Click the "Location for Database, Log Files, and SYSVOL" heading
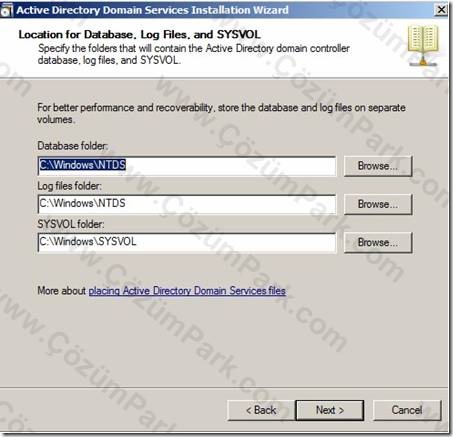The width and height of the screenshot is (453, 437). 139,35
